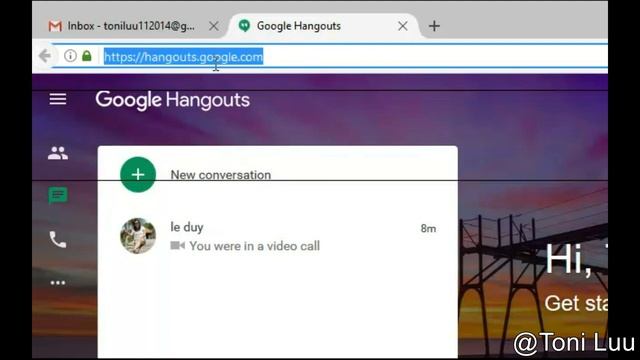This screenshot has width=640, height=360.
Task: Open the Phone calls icon in sidebar
Action: [58, 240]
